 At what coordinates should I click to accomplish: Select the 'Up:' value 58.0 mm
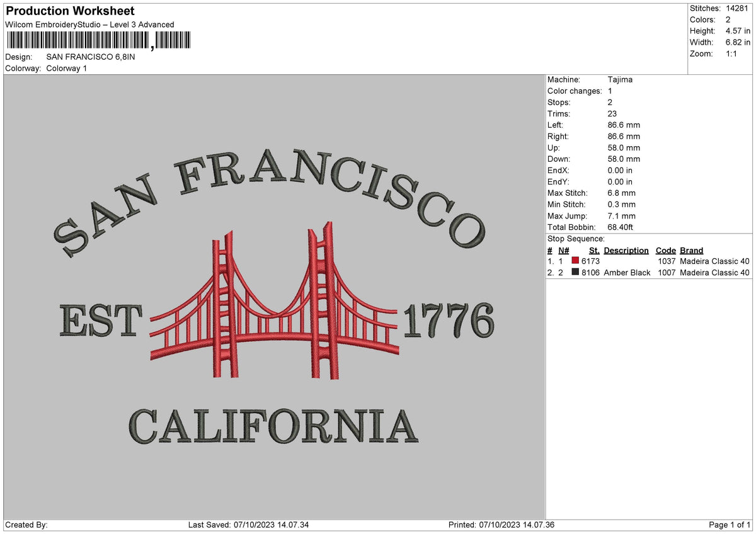click(624, 147)
